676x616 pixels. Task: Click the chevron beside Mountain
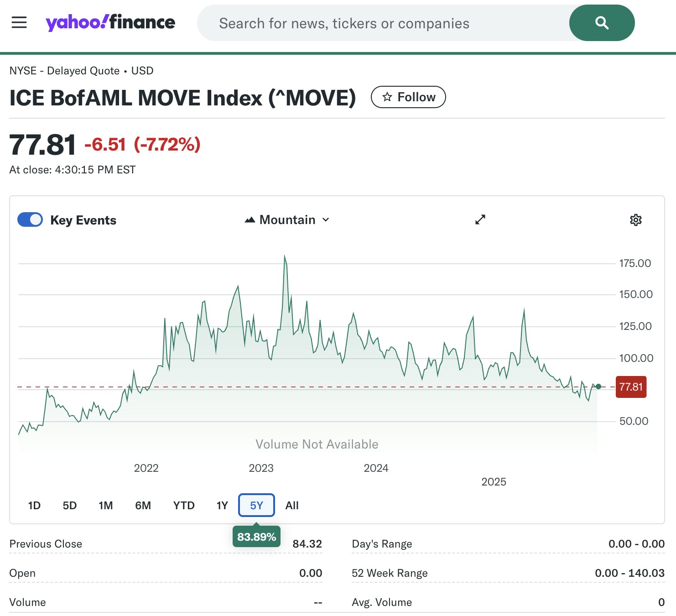[326, 220]
